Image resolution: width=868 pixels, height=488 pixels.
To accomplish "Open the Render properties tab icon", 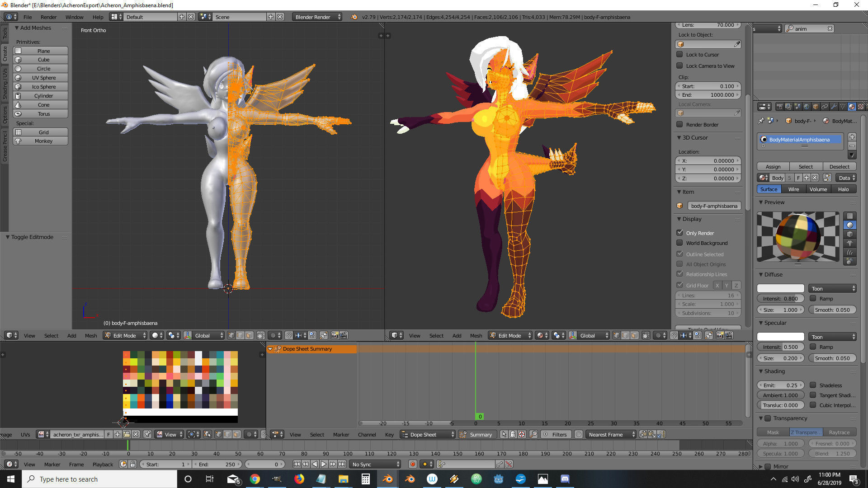I will pyautogui.click(x=779, y=107).
